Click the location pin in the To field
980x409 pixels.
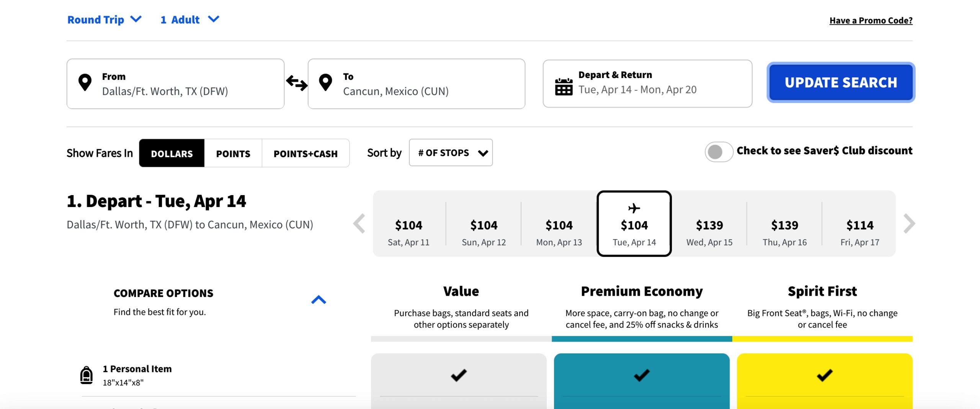[x=325, y=82]
